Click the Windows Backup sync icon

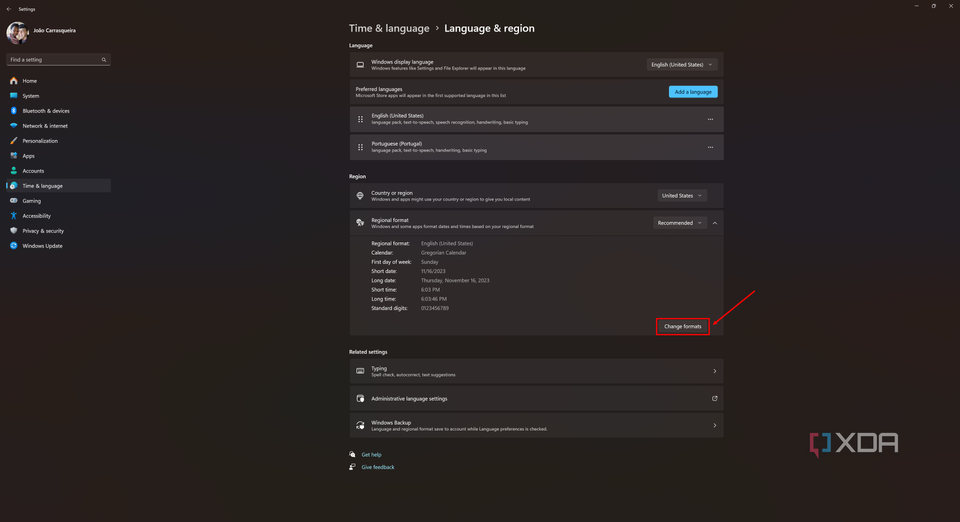point(360,425)
